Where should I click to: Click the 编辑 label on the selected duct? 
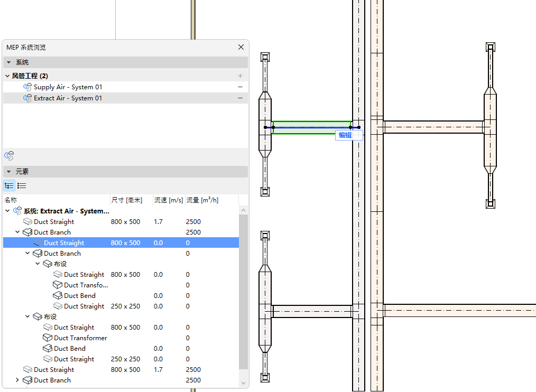(345, 135)
